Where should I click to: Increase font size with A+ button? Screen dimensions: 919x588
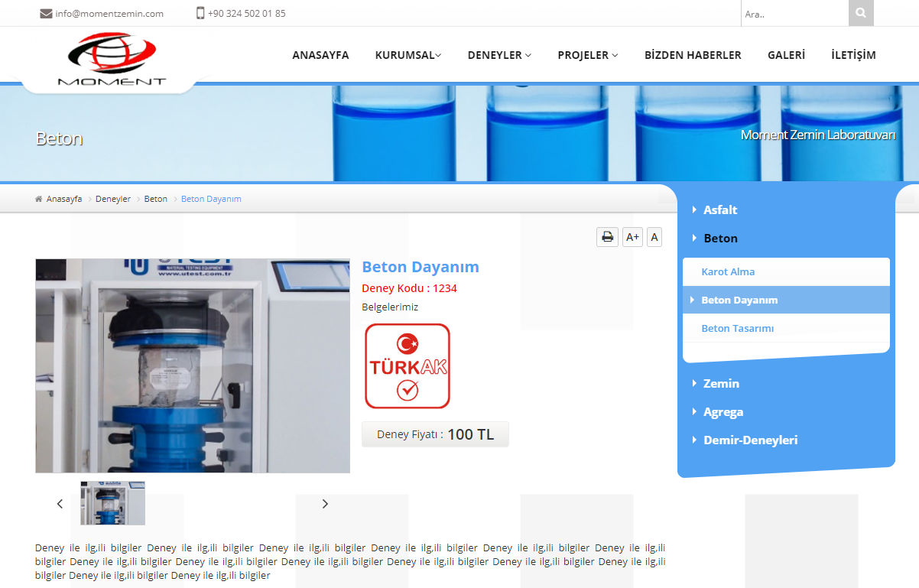click(632, 237)
